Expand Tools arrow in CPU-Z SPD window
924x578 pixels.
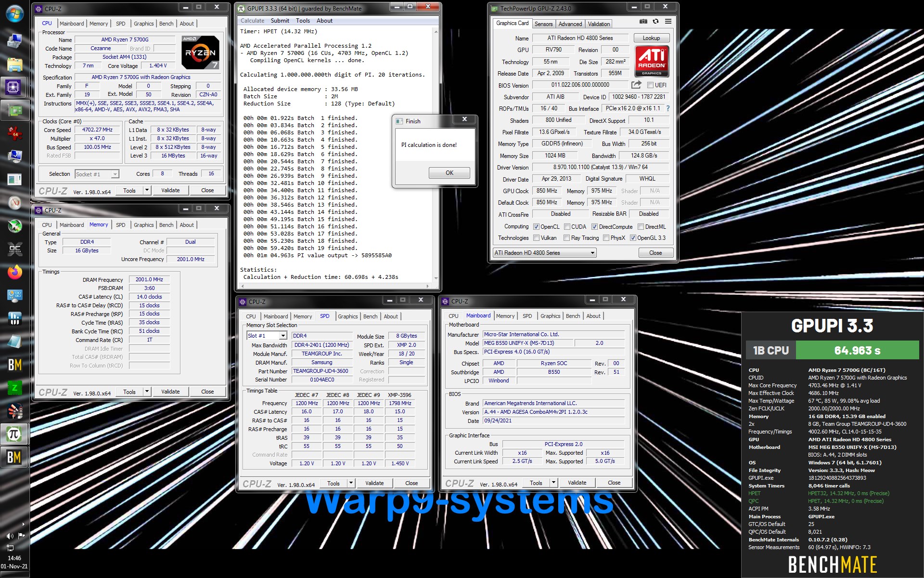click(351, 483)
